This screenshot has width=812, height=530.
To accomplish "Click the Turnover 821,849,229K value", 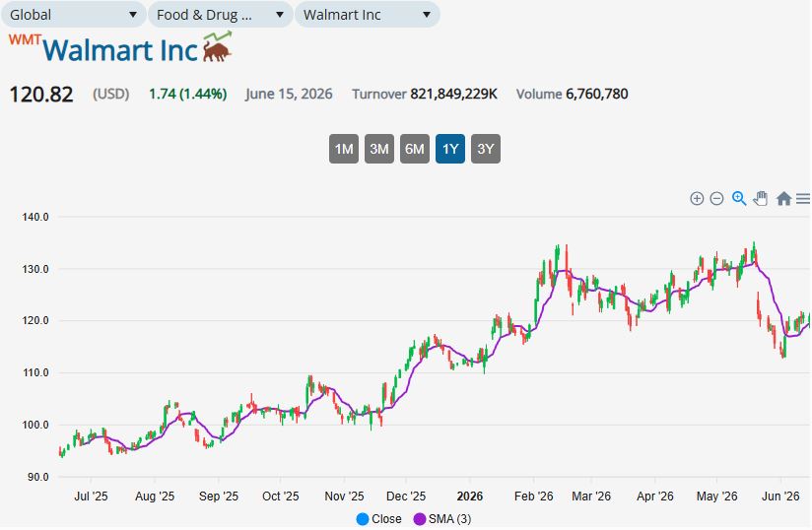I will (425, 95).
